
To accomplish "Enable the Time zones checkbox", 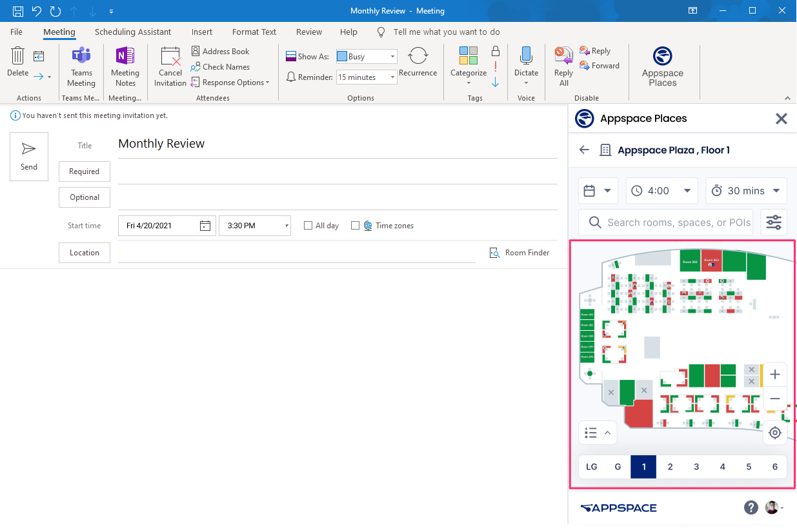I will (355, 226).
